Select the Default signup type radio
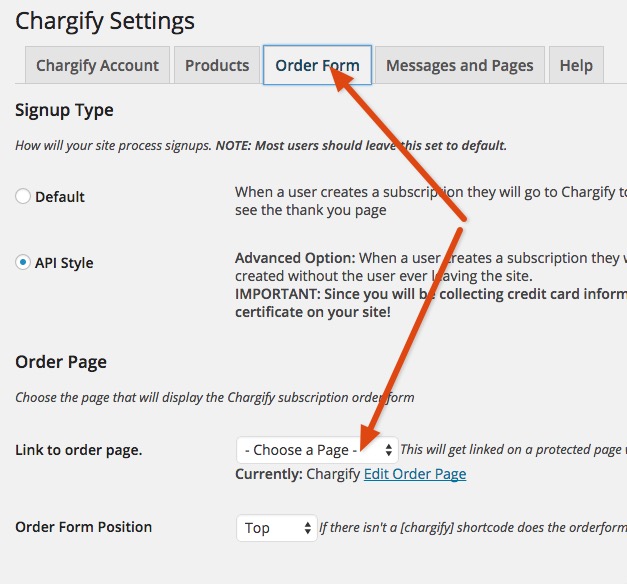 [x=23, y=196]
